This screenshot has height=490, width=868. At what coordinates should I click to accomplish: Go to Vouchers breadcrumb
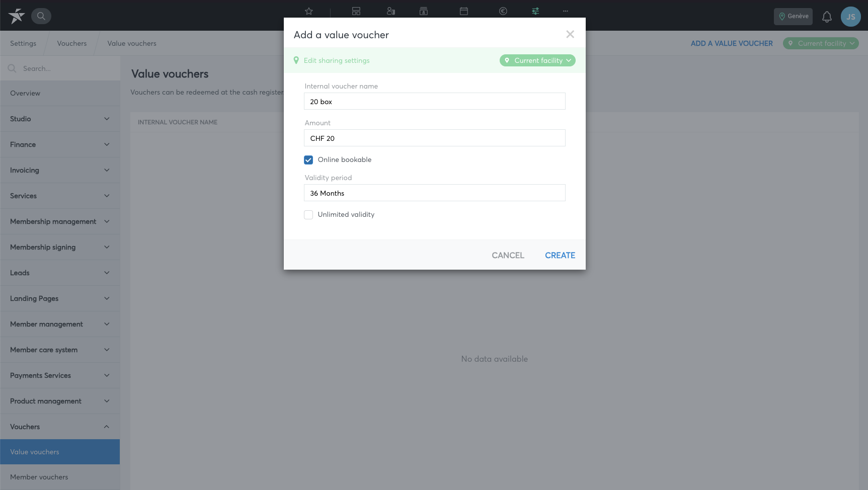coord(72,43)
